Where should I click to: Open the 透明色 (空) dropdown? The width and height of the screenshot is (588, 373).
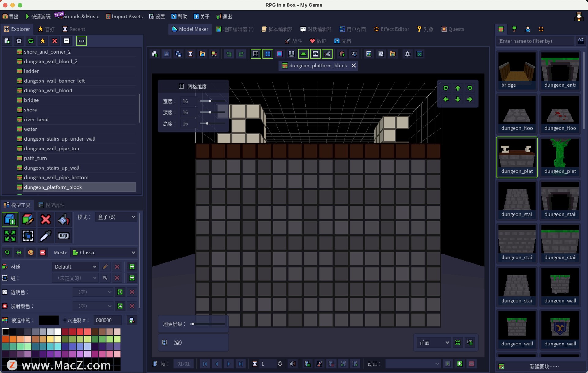(x=93, y=292)
